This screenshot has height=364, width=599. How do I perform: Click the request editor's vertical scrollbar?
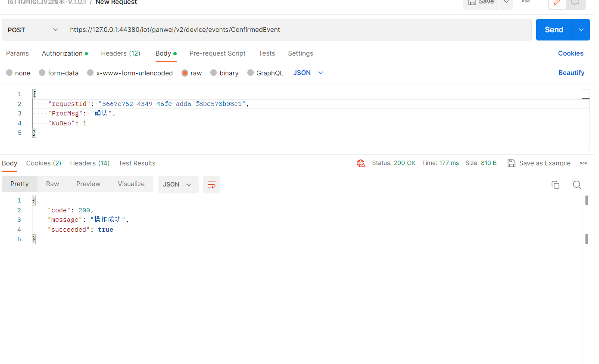[585, 120]
